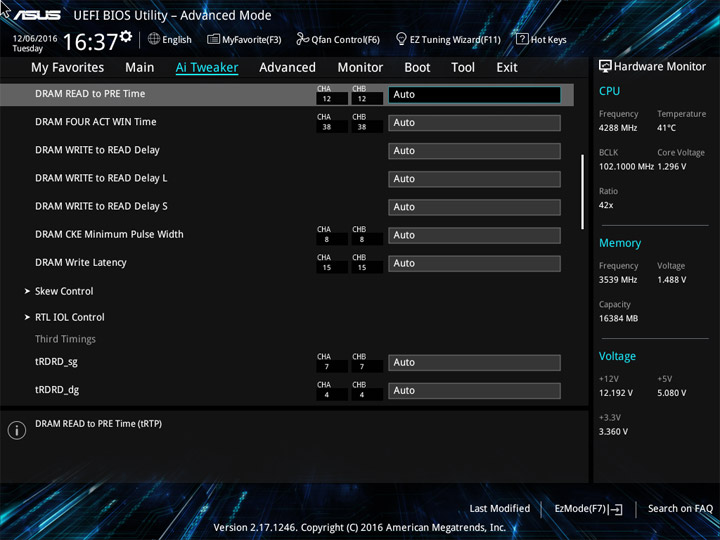Click the Third Timings heading
The height and width of the screenshot is (540, 720).
pos(65,339)
